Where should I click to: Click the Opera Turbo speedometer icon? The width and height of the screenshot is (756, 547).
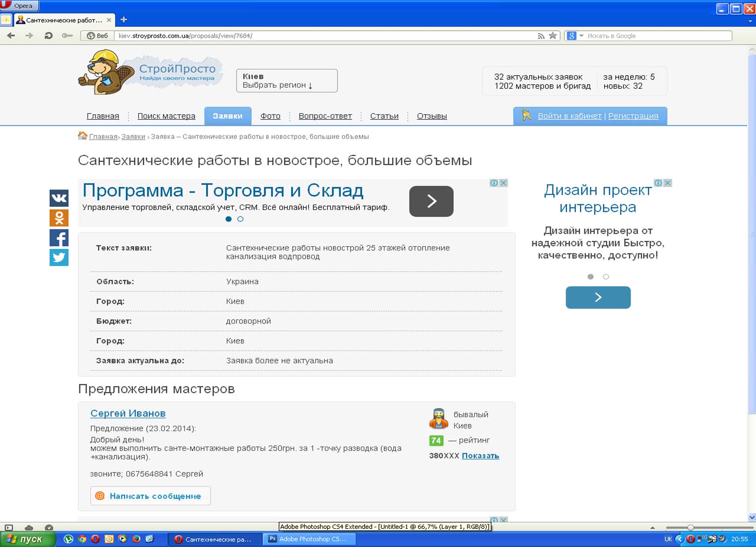tap(49, 528)
